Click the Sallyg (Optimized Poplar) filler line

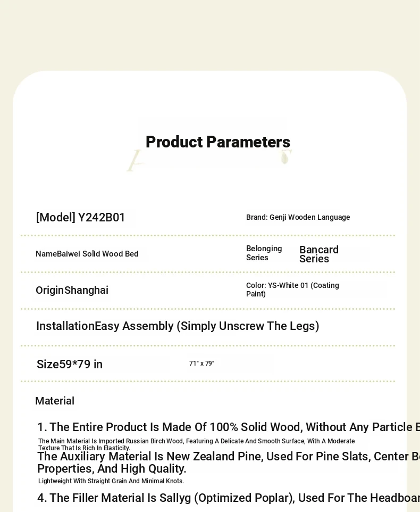229,498
